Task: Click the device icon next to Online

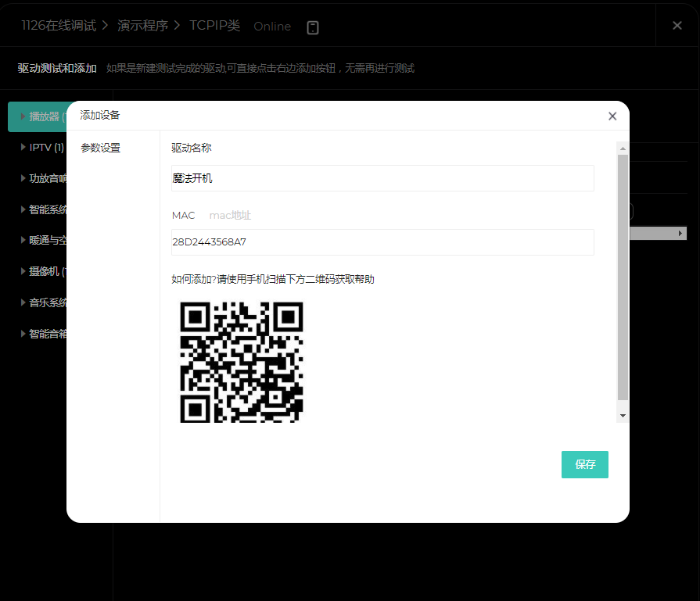Action: tap(313, 27)
